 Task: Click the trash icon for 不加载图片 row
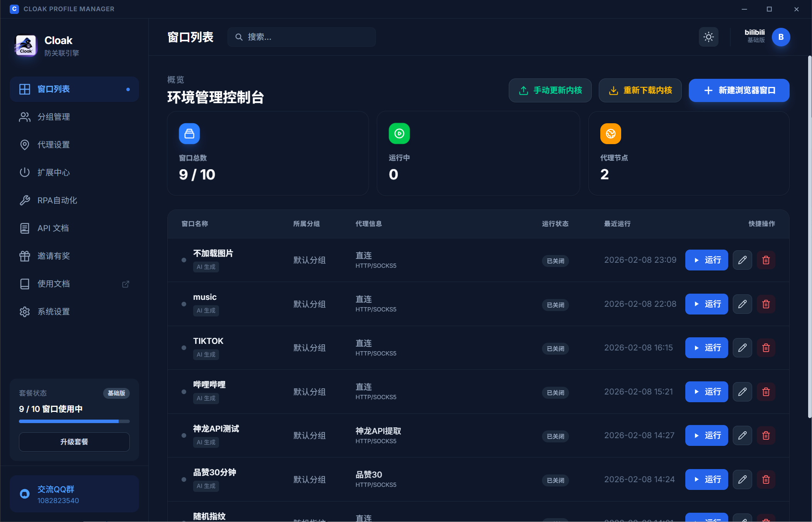pos(766,260)
